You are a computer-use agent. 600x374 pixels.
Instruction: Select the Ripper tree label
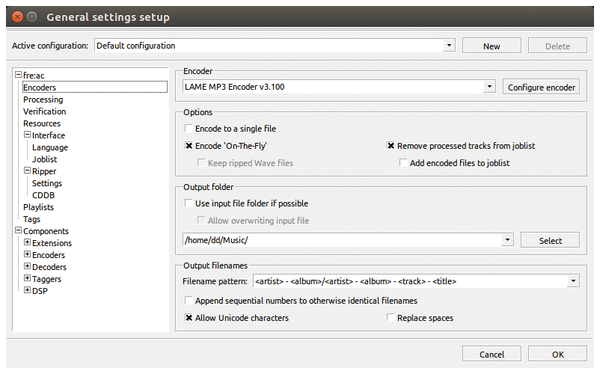44,171
